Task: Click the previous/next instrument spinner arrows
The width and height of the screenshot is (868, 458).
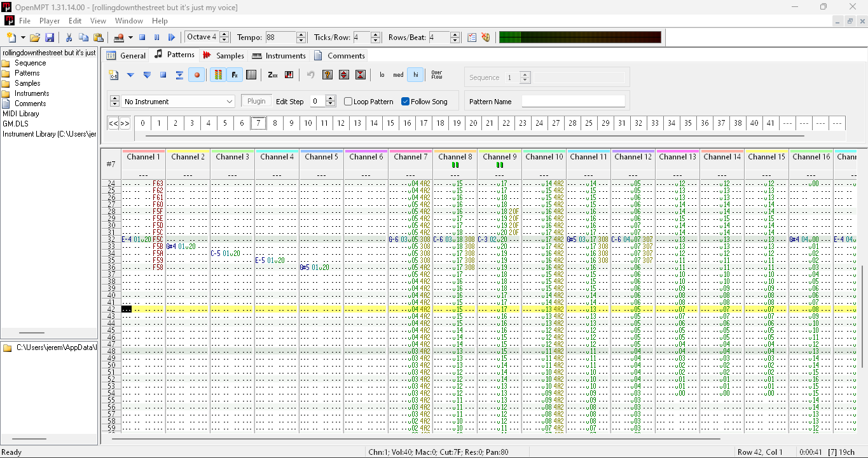Action: (114, 101)
